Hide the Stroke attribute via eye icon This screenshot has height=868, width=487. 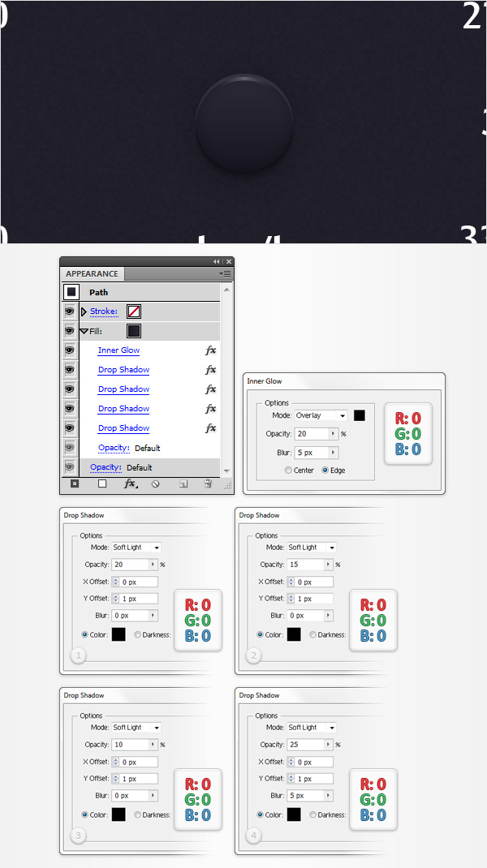[70, 312]
